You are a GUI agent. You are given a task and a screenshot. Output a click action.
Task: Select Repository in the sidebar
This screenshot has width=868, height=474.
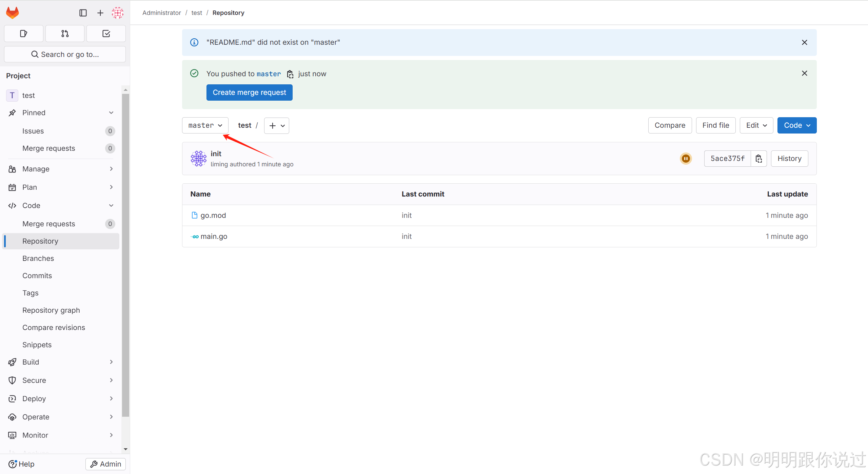[61, 241]
